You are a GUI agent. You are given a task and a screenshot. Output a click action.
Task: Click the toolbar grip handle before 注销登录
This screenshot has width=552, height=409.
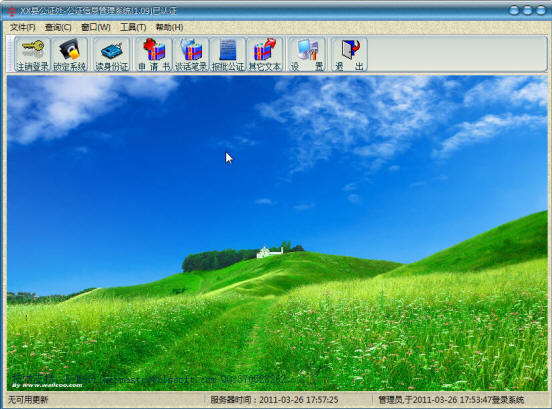[11, 55]
